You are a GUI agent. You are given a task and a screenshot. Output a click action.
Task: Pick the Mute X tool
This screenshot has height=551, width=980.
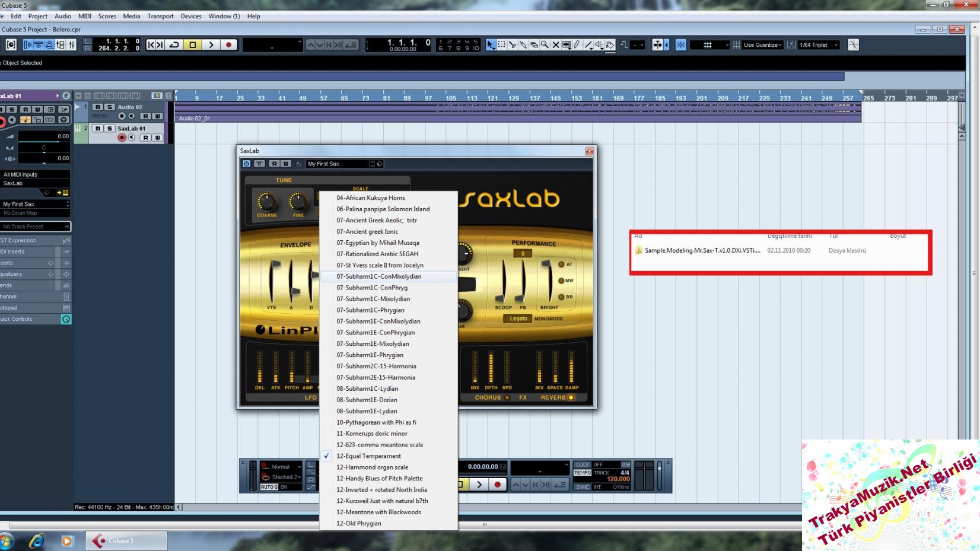point(556,45)
